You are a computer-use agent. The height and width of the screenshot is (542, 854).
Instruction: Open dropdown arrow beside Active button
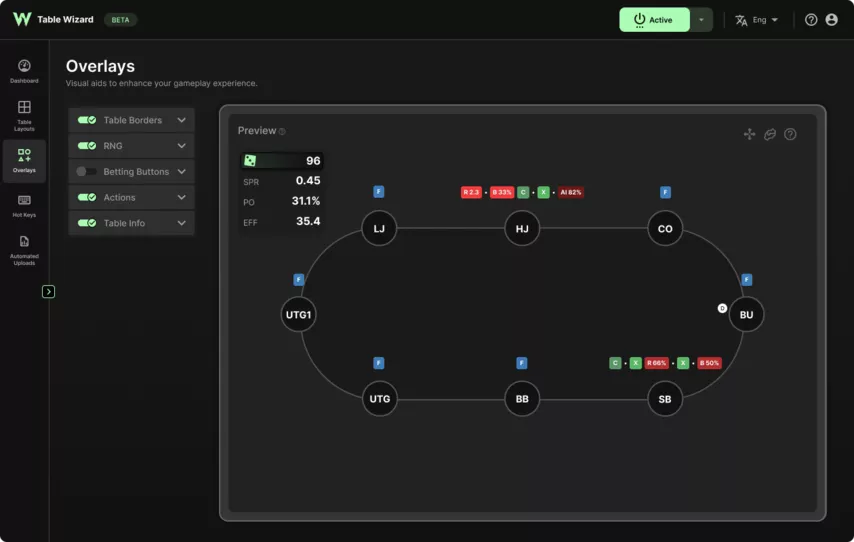point(701,20)
